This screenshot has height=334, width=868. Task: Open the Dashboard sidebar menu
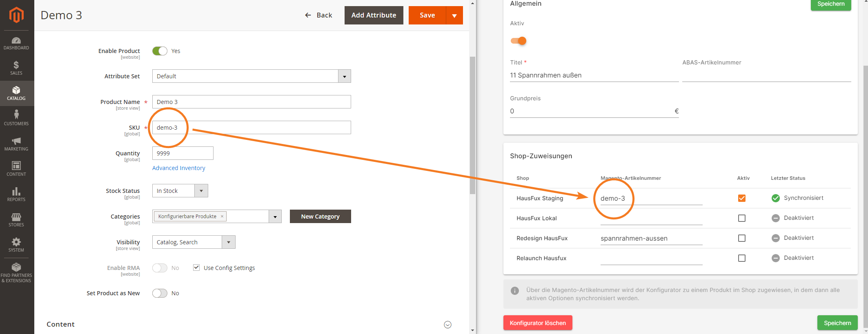[x=16, y=43]
